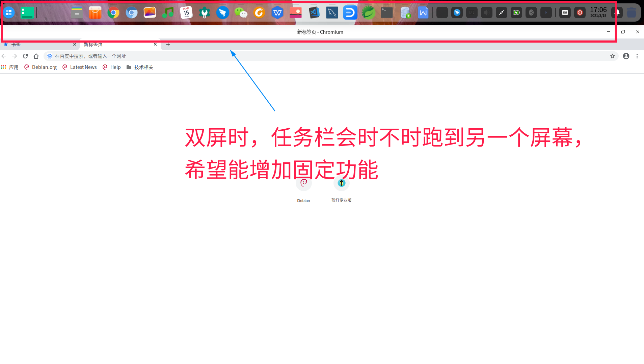Screen dimensions: 644x364
Task: Open the database icon with play arrow
Action: (x=405, y=13)
